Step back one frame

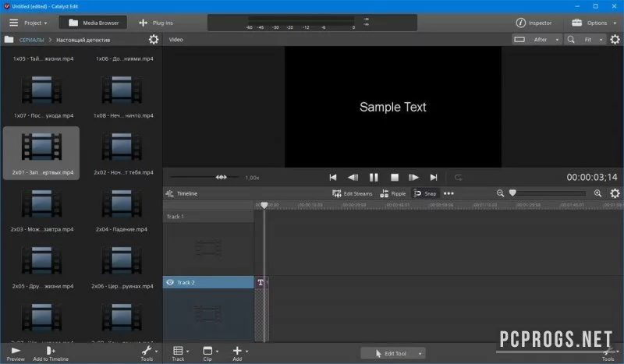click(x=353, y=178)
